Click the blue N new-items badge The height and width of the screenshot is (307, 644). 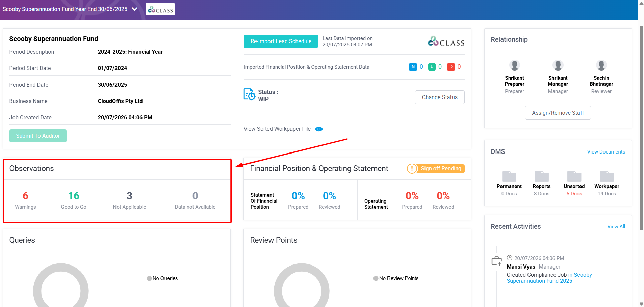413,67
